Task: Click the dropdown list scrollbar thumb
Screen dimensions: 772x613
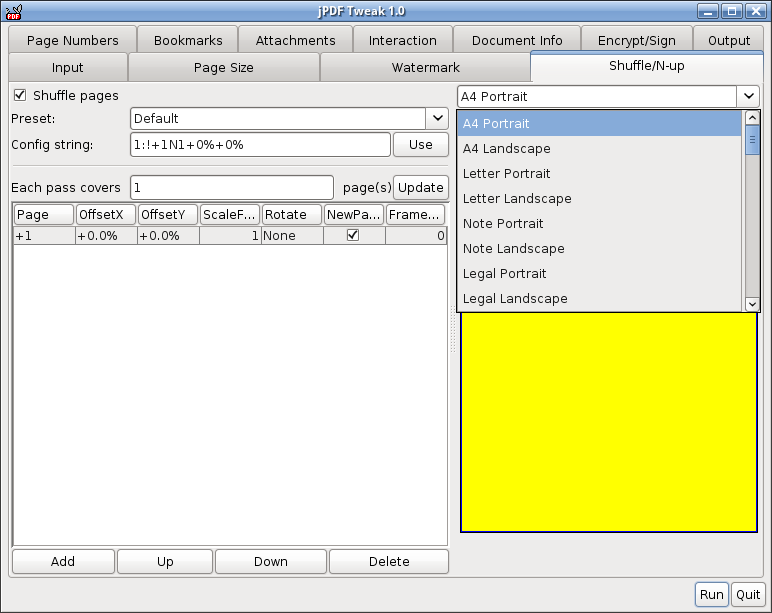Action: pyautogui.click(x=752, y=140)
